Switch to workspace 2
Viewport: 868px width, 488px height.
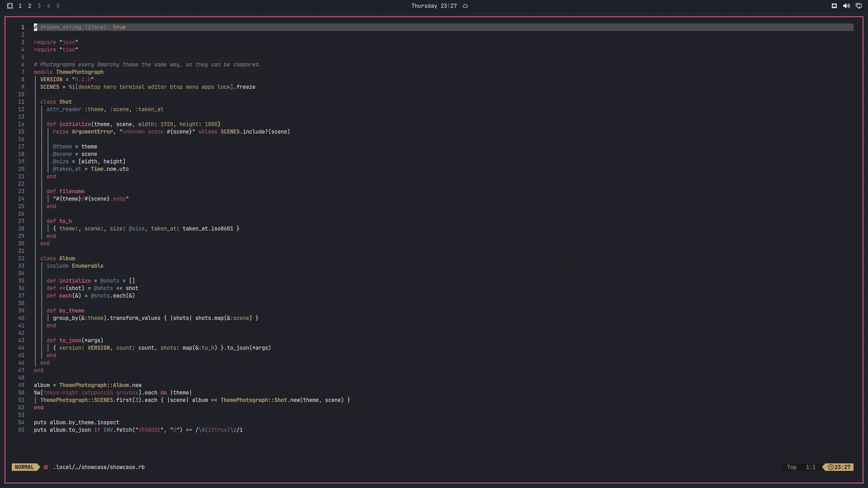pos(29,6)
